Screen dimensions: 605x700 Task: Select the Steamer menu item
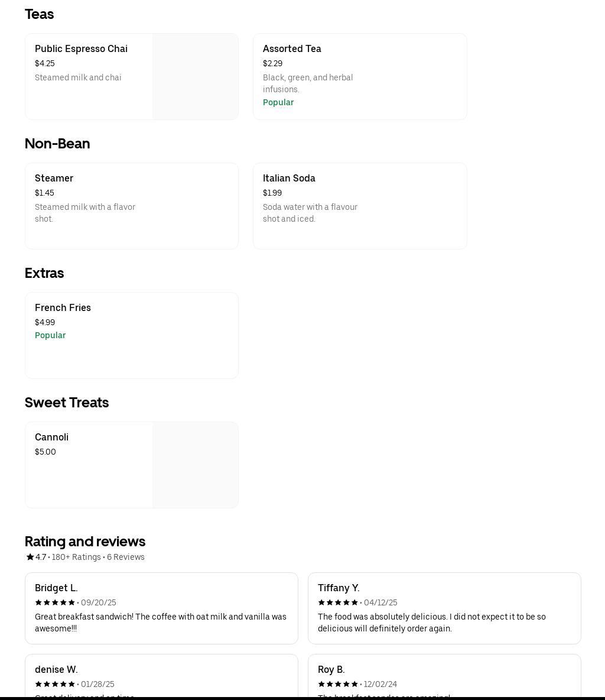[x=131, y=206]
